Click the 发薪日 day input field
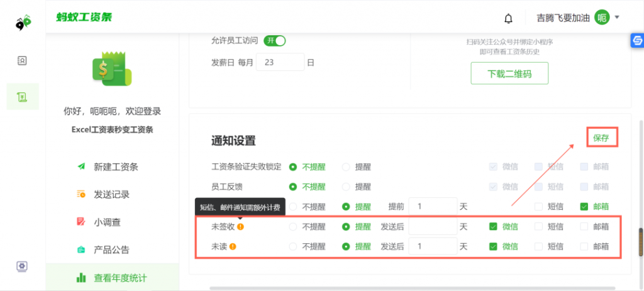Image resolution: width=644 pixels, height=291 pixels. 279,62
